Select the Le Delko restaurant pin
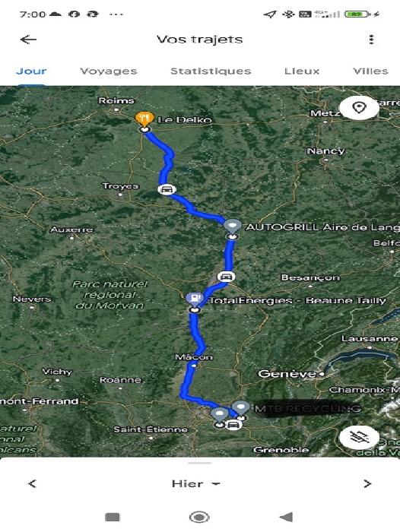400x532 pixels. pos(144,119)
